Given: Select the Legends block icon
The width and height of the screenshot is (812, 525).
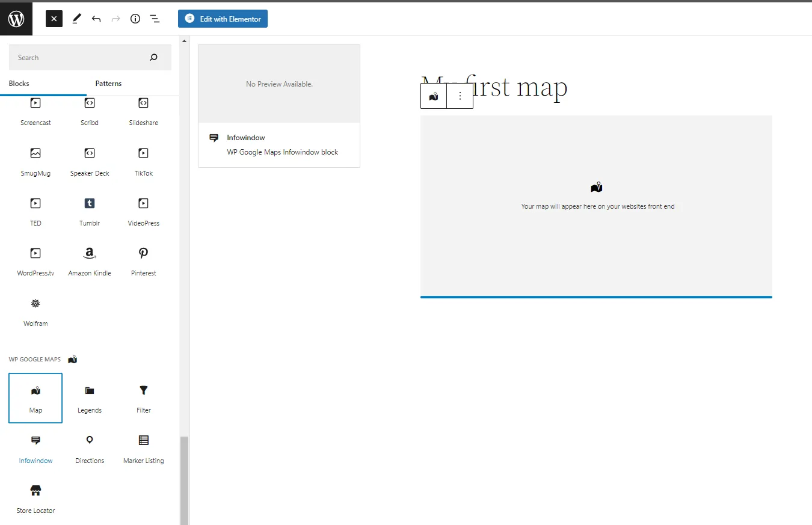Looking at the screenshot, I should point(89,398).
